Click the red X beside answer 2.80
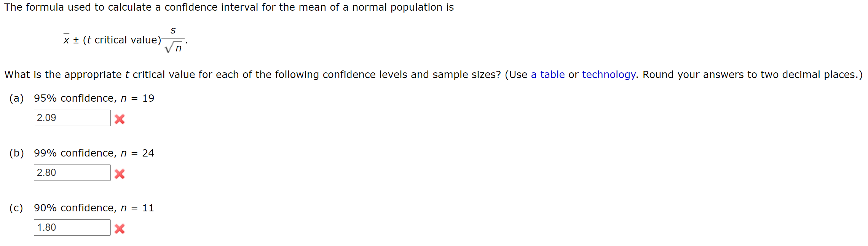The height and width of the screenshot is (246, 868). [119, 175]
